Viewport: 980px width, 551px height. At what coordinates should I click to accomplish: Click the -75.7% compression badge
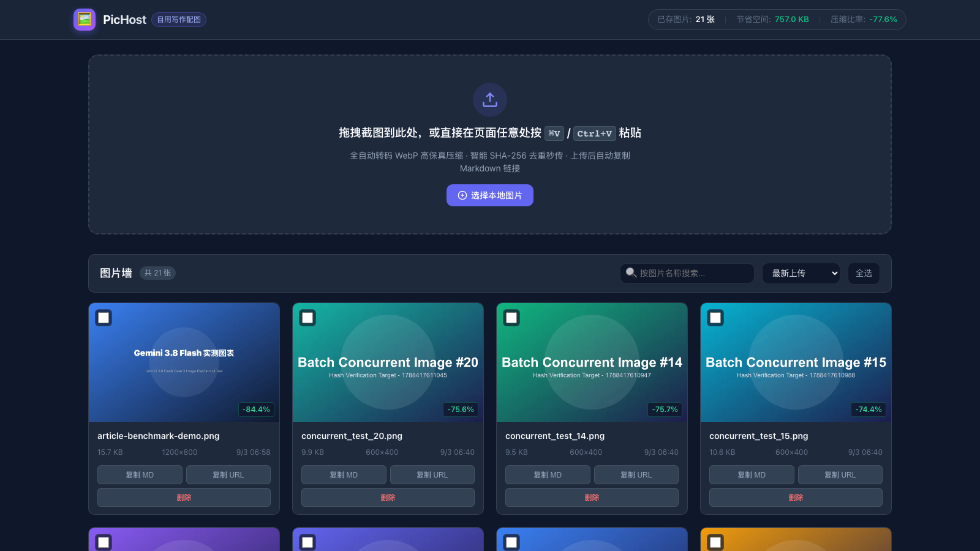click(665, 410)
